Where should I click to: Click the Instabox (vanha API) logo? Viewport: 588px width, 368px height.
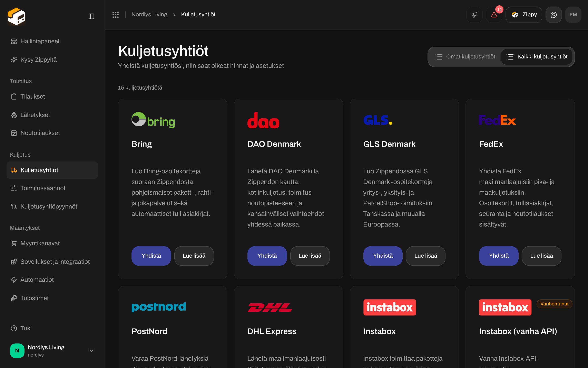[505, 307]
